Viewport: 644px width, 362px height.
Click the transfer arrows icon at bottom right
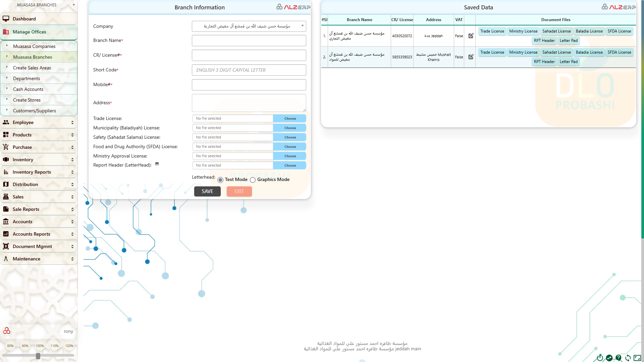[609, 358]
